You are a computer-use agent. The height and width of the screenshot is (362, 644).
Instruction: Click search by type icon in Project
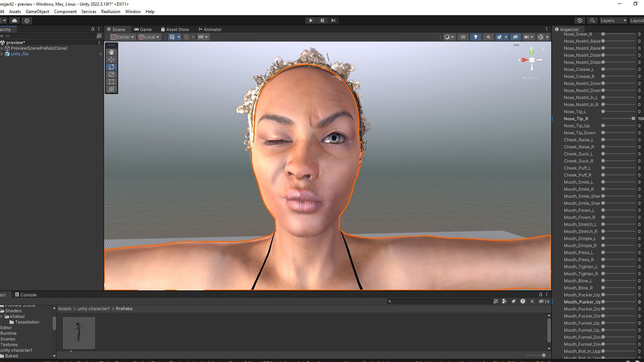504,301
